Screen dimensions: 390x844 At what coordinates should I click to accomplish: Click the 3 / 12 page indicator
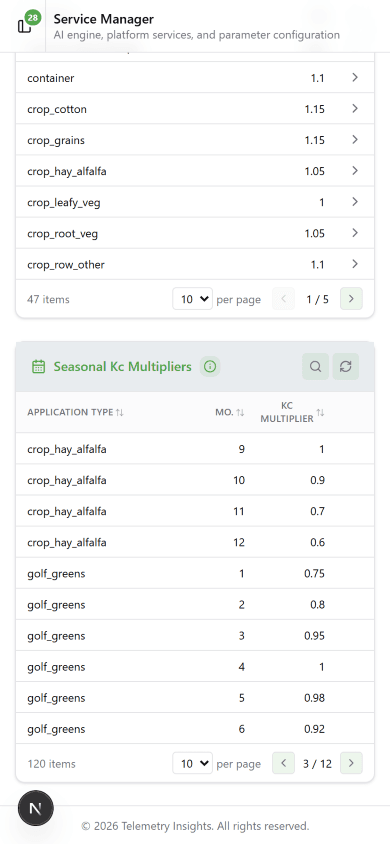(317, 764)
